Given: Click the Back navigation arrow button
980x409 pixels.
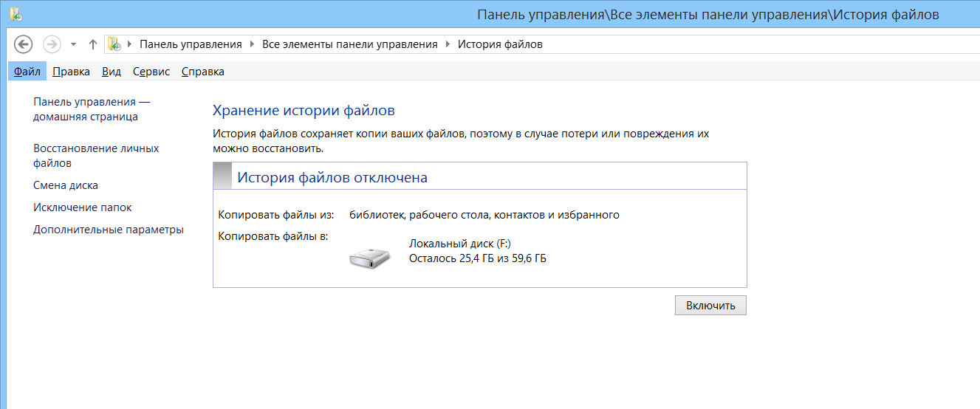Looking at the screenshot, I should [24, 44].
